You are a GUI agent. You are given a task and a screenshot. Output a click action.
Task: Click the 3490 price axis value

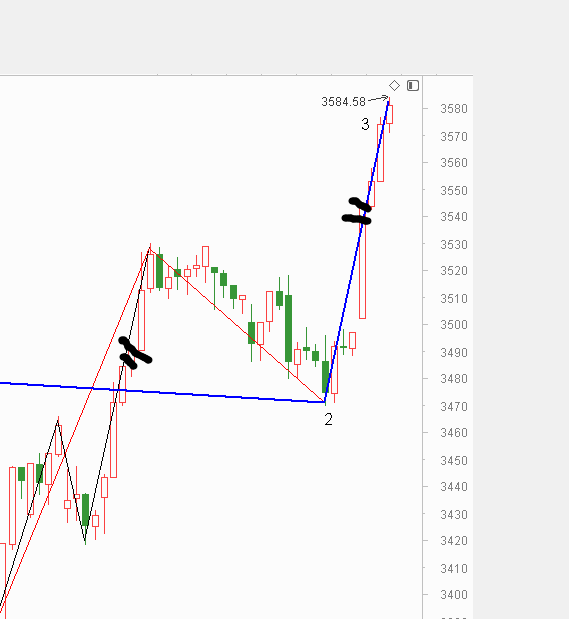[x=454, y=353]
